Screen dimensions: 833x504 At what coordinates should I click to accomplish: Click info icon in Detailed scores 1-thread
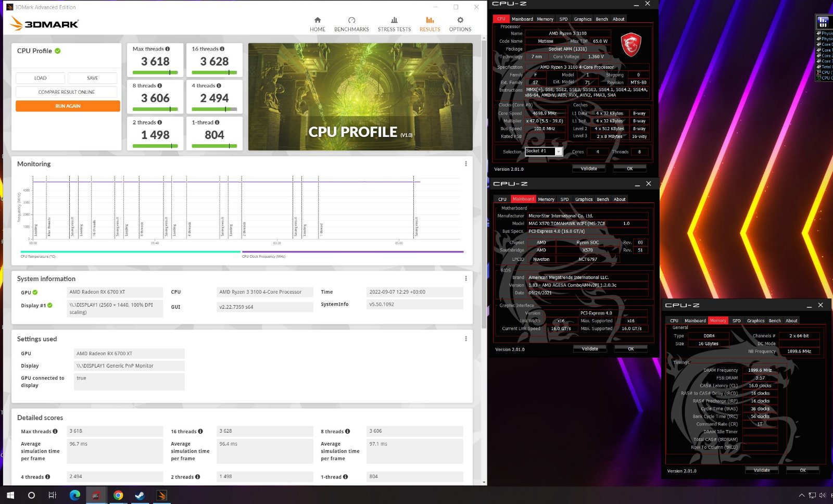[345, 477]
